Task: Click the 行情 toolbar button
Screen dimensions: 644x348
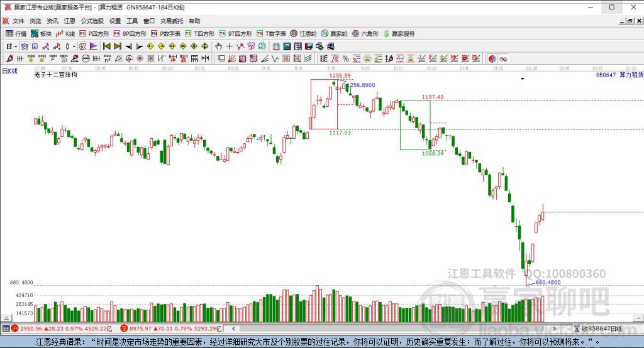Action: (x=16, y=34)
